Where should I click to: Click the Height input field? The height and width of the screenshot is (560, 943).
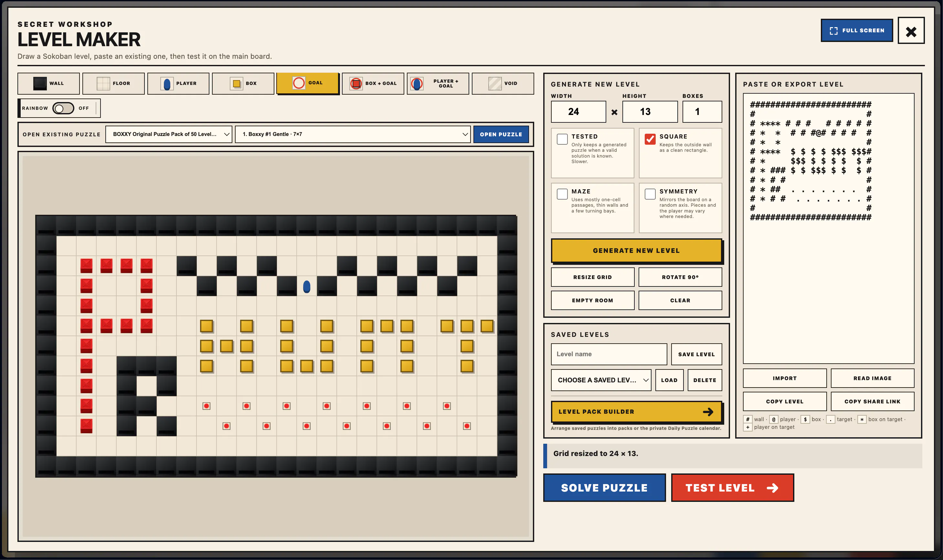(x=650, y=112)
